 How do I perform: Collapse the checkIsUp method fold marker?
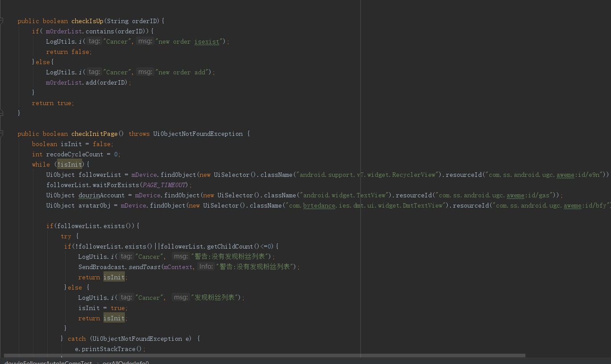click(2, 21)
